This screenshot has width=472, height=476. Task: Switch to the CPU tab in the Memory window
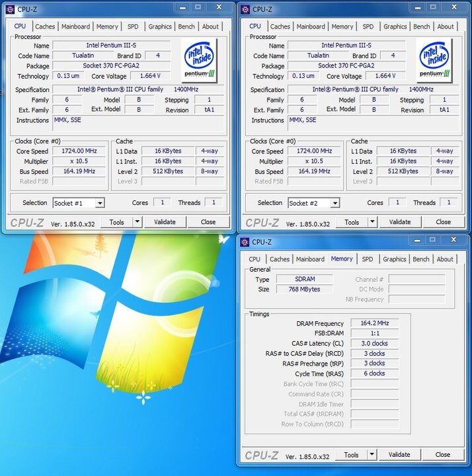pyautogui.click(x=255, y=259)
